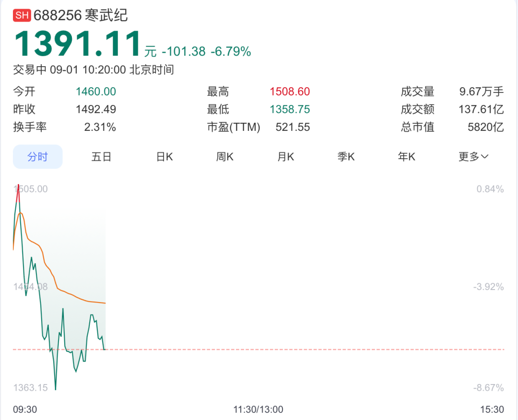Click the stock name 688256 寒武纪

(x=81, y=15)
